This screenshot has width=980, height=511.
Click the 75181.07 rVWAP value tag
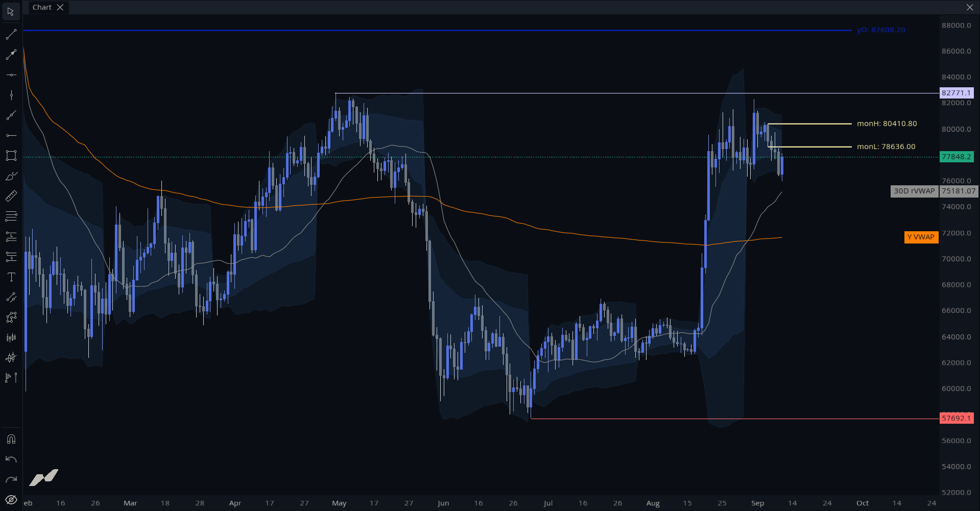tap(959, 191)
